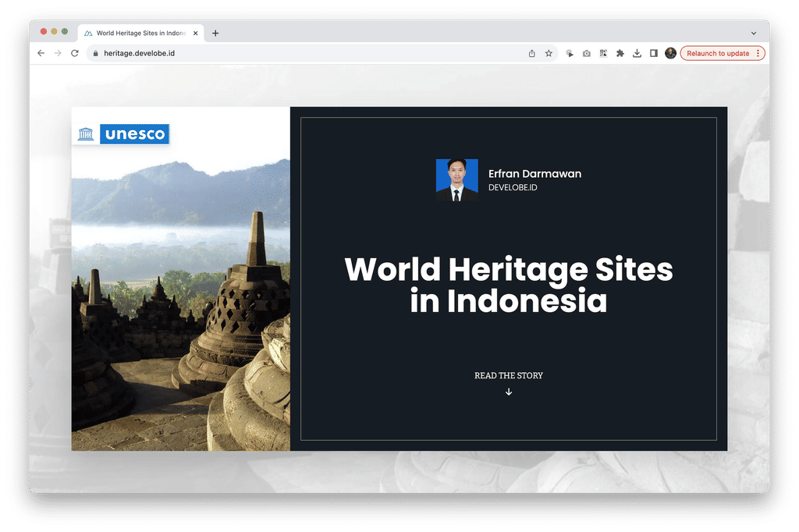The height and width of the screenshot is (532, 799).
Task: Reload the page with the refresh icon
Action: click(74, 53)
